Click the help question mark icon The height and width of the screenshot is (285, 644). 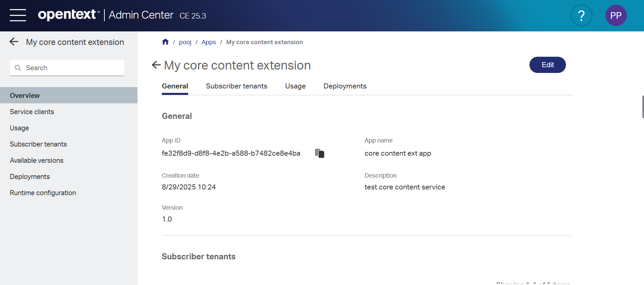pos(581,16)
